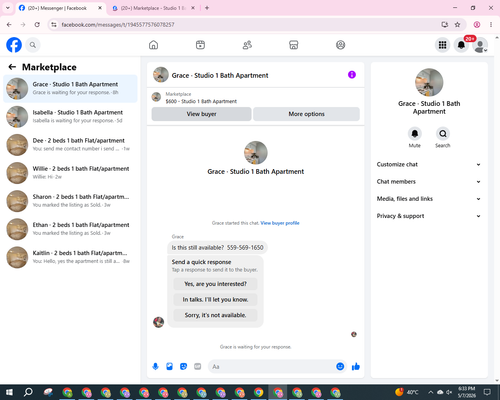
Task: Send quick reply In talks. I'll let you know.
Action: tap(215, 300)
